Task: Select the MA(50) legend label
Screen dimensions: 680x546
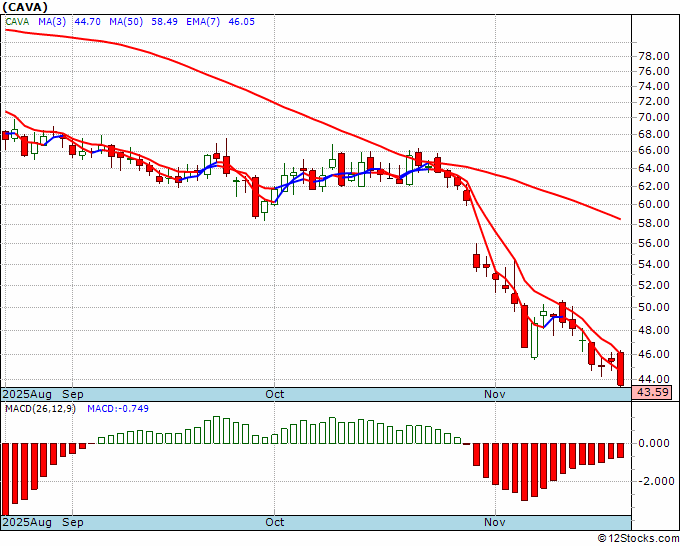Action: [126, 22]
